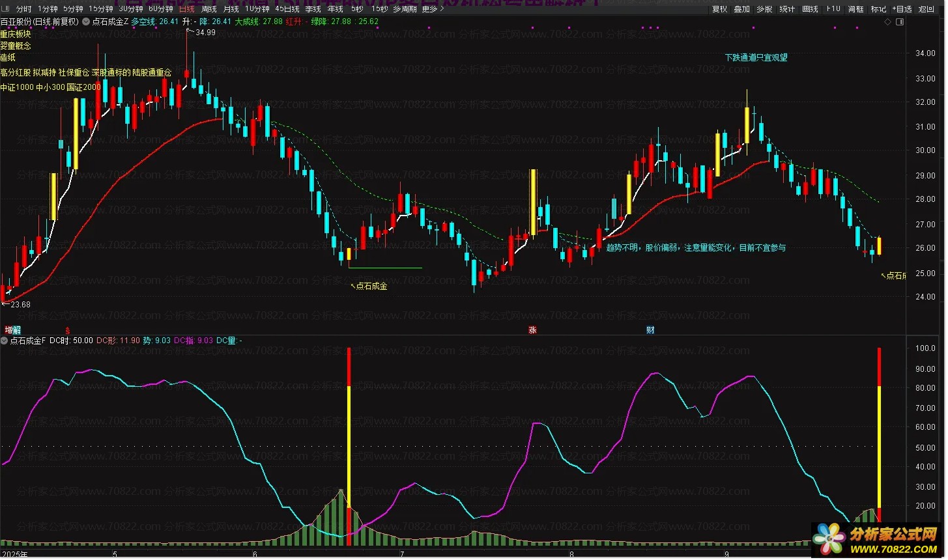Click the 重庆板块 sector label
948x560 pixels.
(16, 34)
